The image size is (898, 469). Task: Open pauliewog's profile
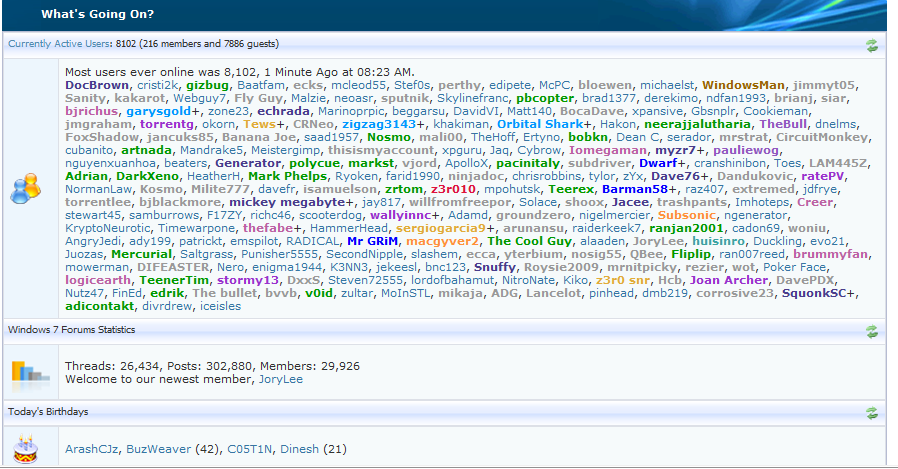point(746,150)
